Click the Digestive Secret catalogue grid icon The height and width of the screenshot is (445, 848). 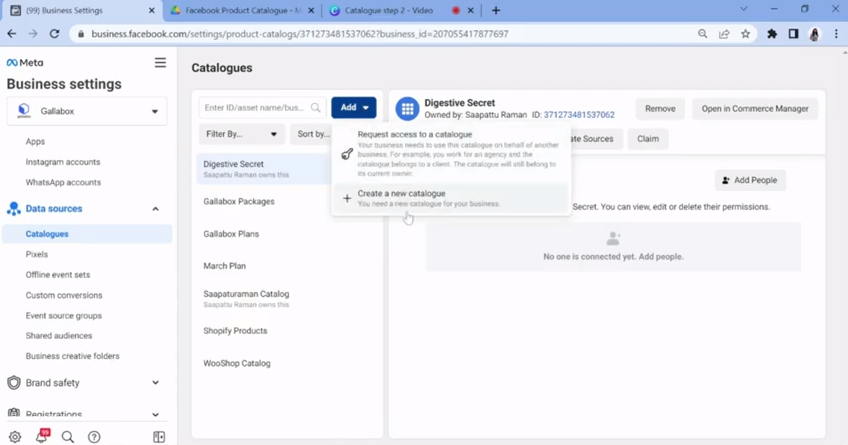407,109
